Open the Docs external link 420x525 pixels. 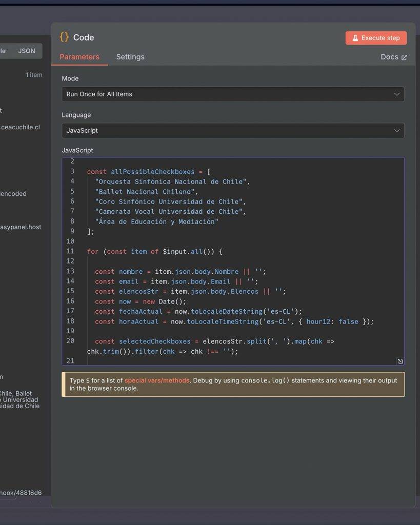pos(393,57)
